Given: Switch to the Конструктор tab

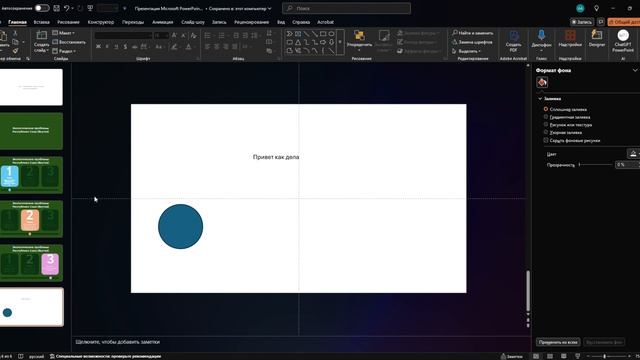Looking at the screenshot, I should click(x=101, y=22).
